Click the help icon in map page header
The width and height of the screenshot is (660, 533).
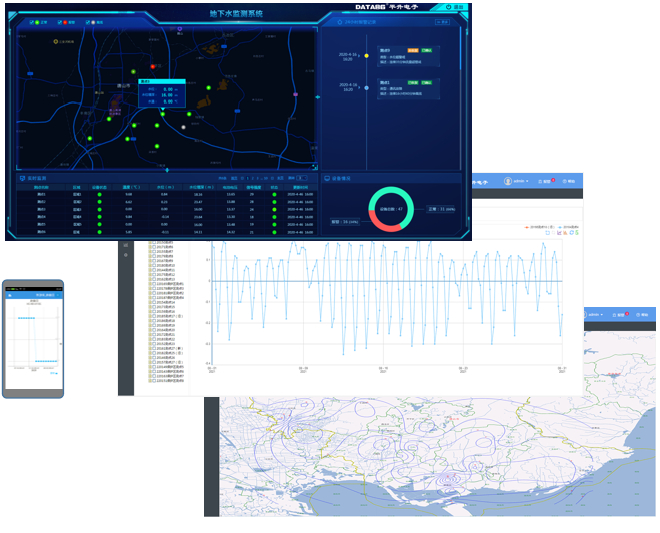(x=643, y=315)
